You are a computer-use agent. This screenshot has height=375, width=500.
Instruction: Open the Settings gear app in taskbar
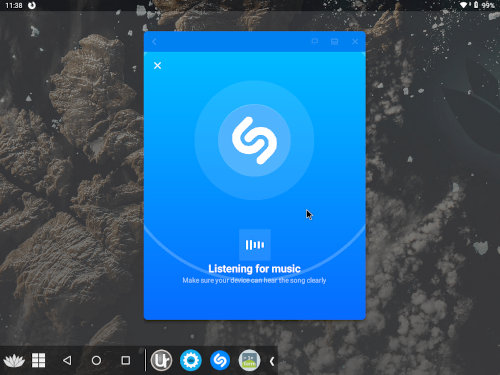coord(191,360)
